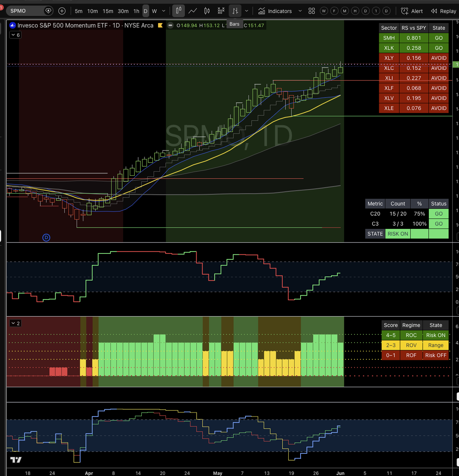
Task: Click the SMH sector cell
Action: (x=389, y=38)
